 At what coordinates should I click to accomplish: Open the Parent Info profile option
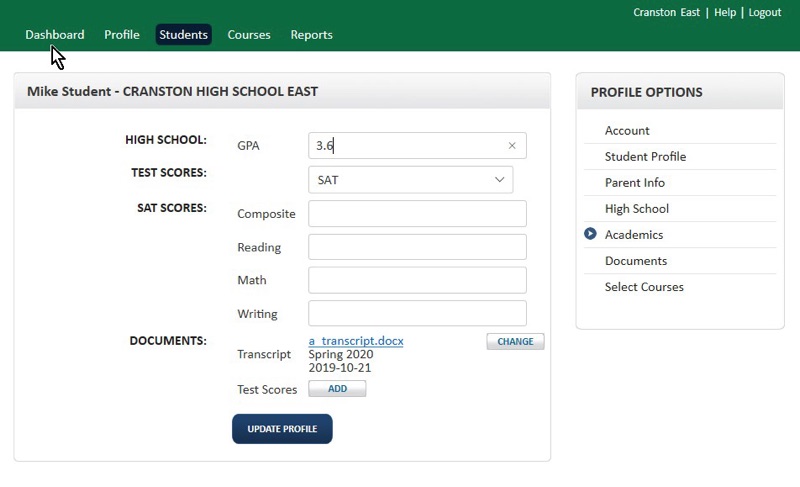click(635, 183)
